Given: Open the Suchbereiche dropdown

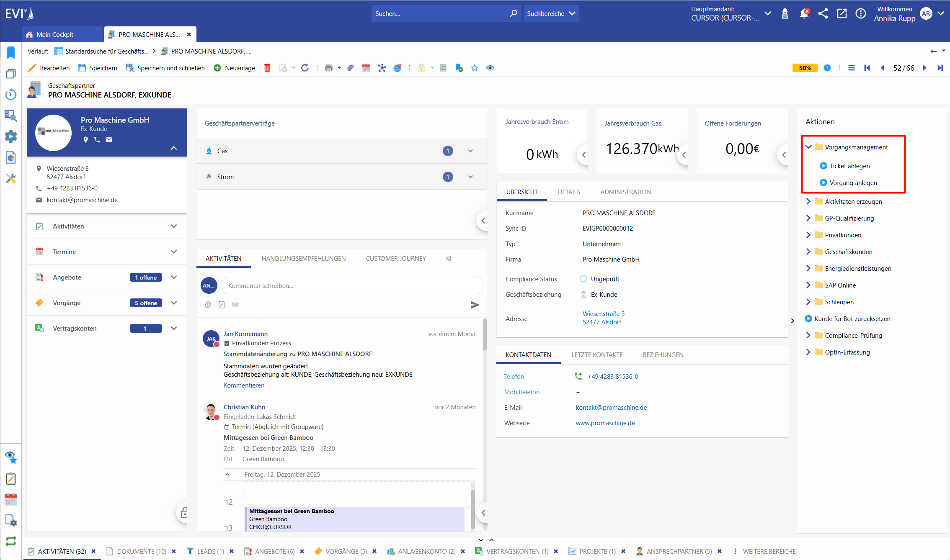Looking at the screenshot, I should coord(551,14).
